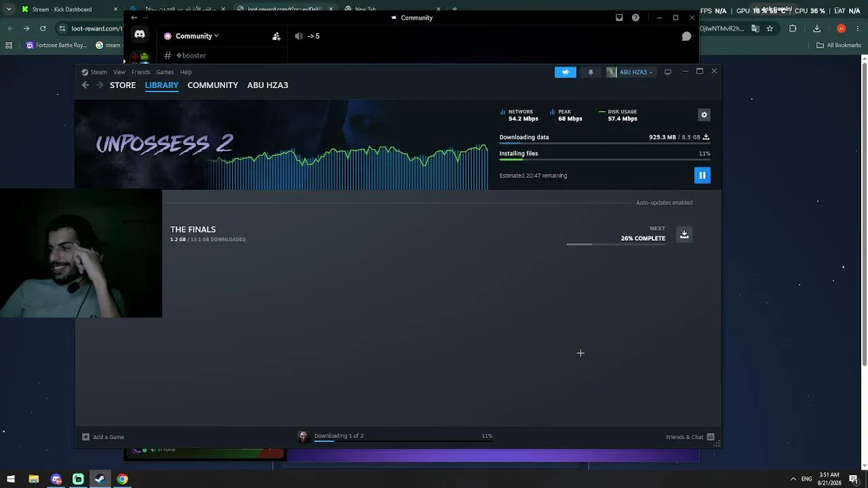This screenshot has height=488, width=868.
Task: Click Steam announcements megaphone button
Action: pyautogui.click(x=566, y=72)
